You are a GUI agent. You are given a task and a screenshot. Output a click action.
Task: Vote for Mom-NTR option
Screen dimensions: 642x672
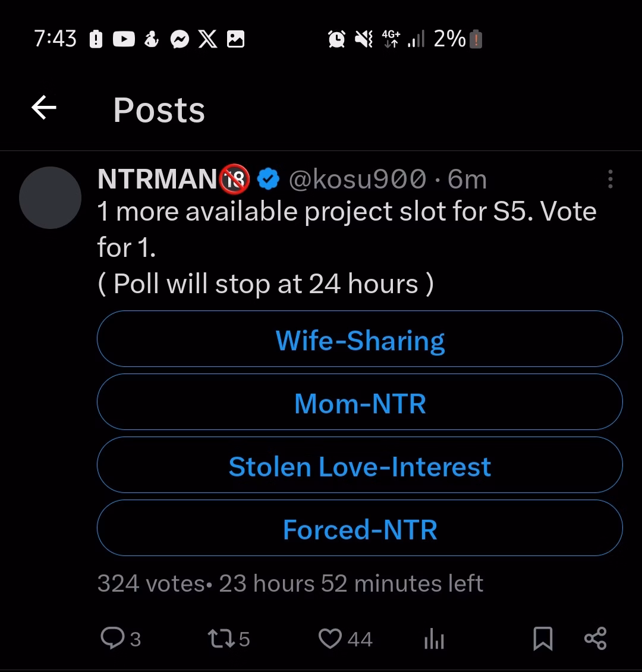coord(360,403)
